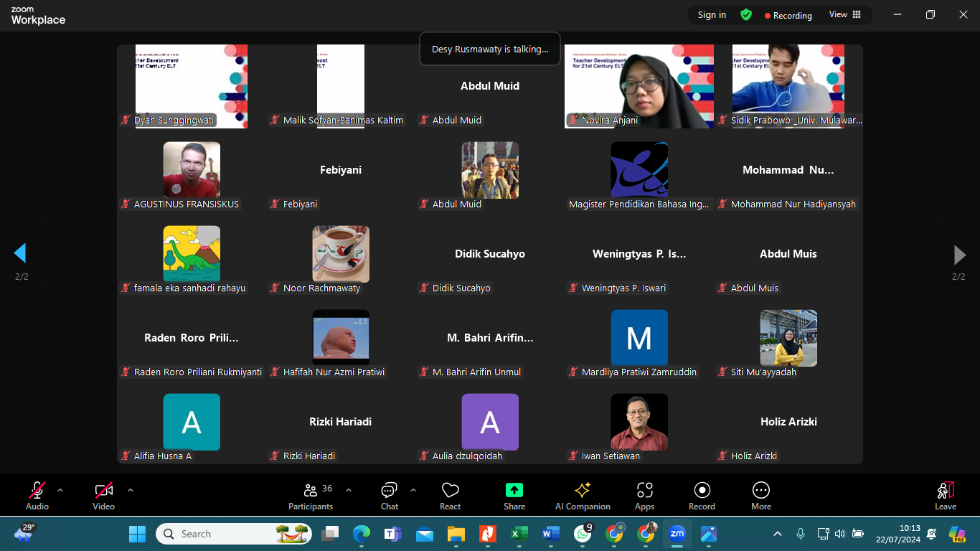Open Microsoft Word from the taskbar

(550, 534)
